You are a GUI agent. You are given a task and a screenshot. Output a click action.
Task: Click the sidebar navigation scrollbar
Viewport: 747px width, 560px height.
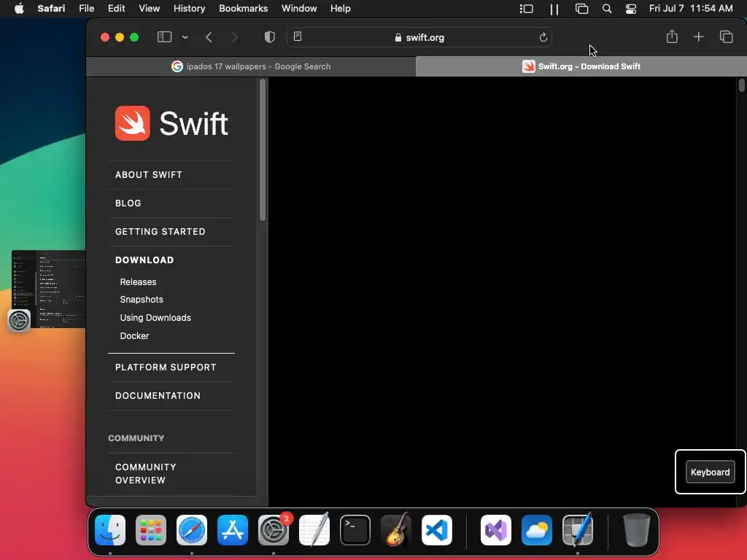[263, 150]
